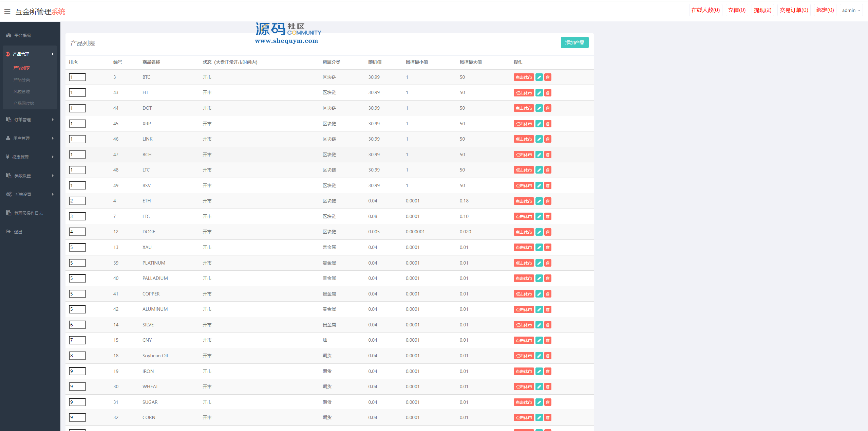Screen dimensions: 868x431
Task: Open 在线人数(0) link in header
Action: [x=705, y=10]
